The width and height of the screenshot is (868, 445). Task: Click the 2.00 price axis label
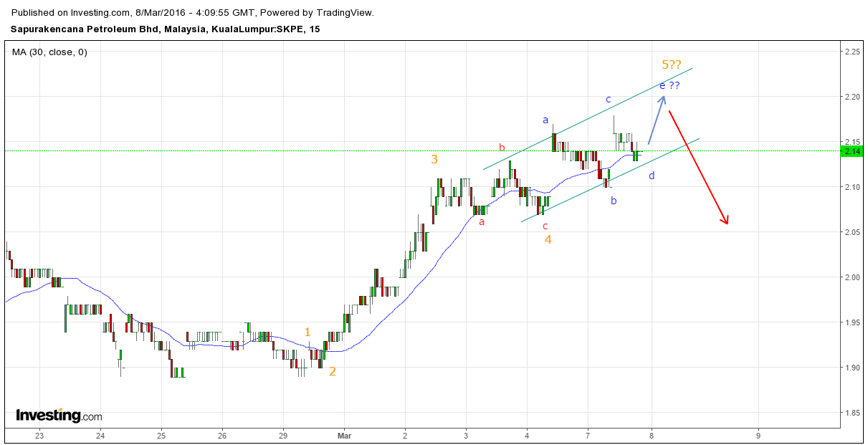tap(852, 278)
